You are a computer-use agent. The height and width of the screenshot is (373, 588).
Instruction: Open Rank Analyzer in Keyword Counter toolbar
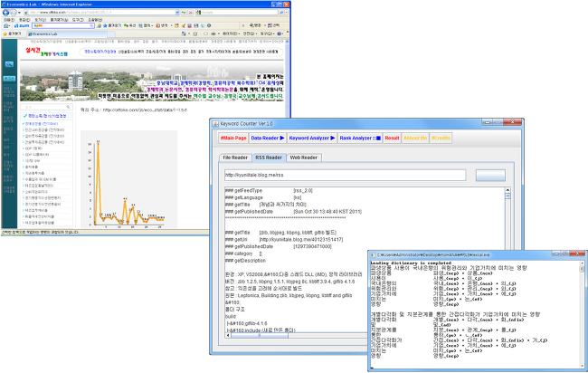(360, 139)
